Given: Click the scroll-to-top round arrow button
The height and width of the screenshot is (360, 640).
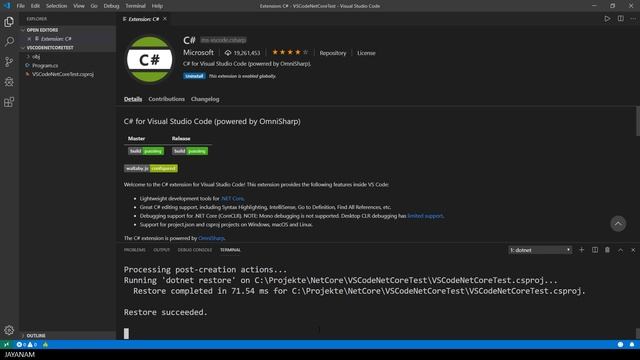Looking at the screenshot, I should [618, 224].
